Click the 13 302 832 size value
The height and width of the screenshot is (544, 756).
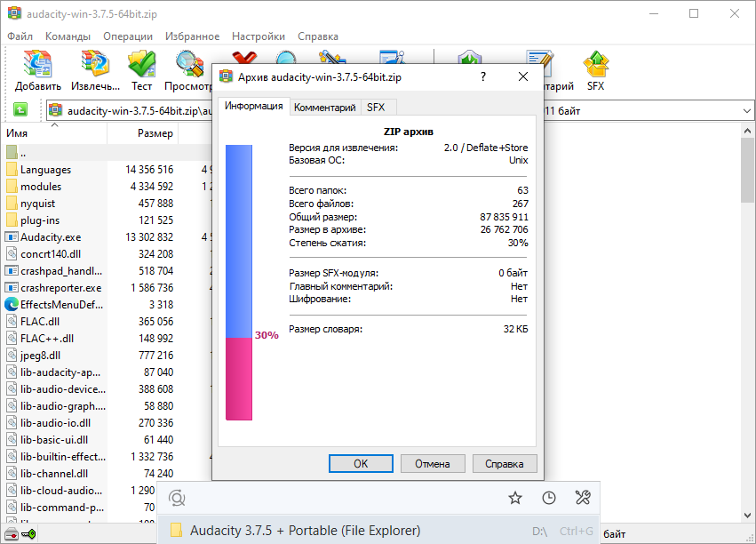(x=149, y=236)
